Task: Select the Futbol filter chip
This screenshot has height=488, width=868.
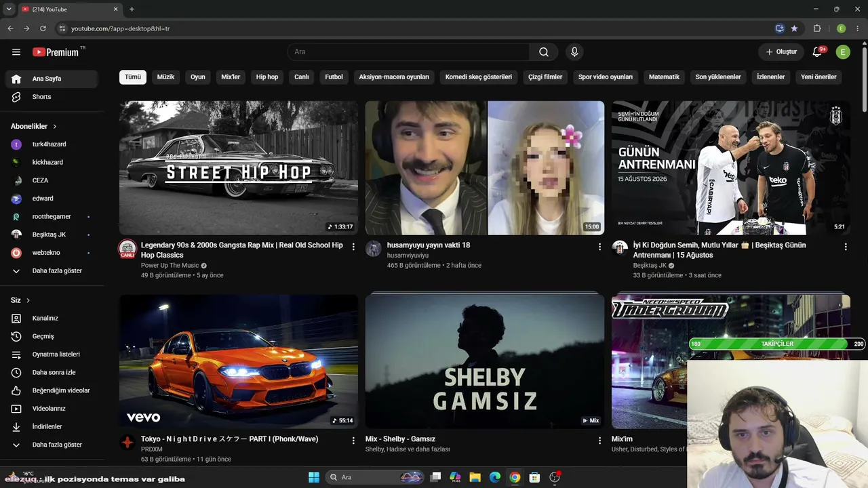Action: 334,77
